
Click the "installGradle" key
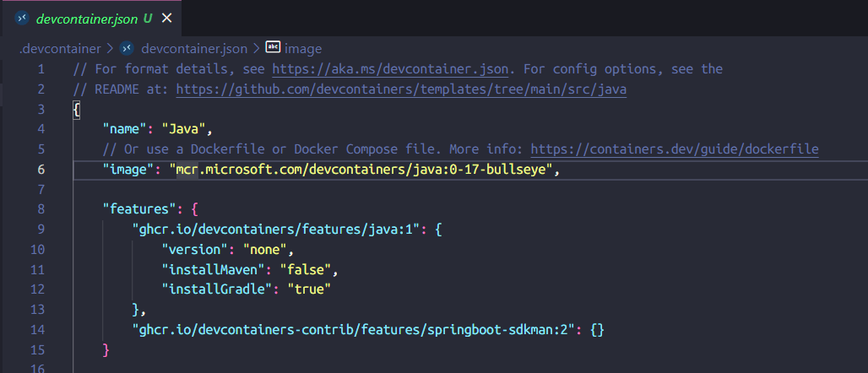click(216, 289)
